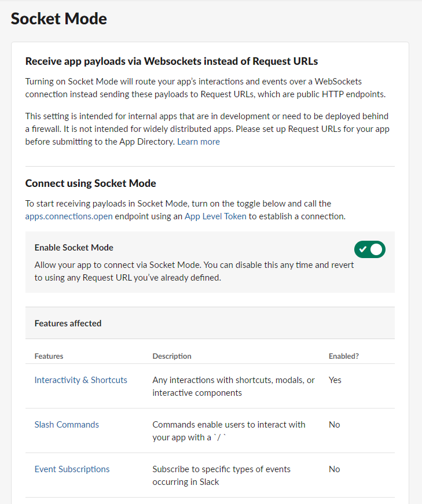
Task: Click the 'Enable Socket Mode' label
Action: [x=74, y=248]
